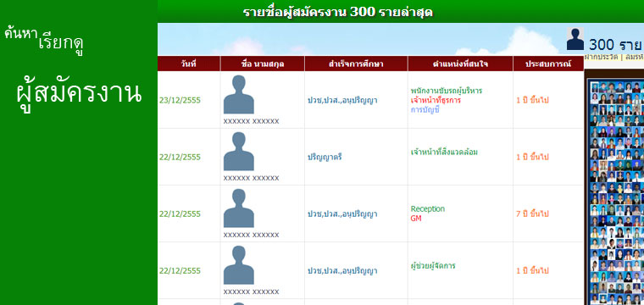Open the การบัญชี position link

425,110
